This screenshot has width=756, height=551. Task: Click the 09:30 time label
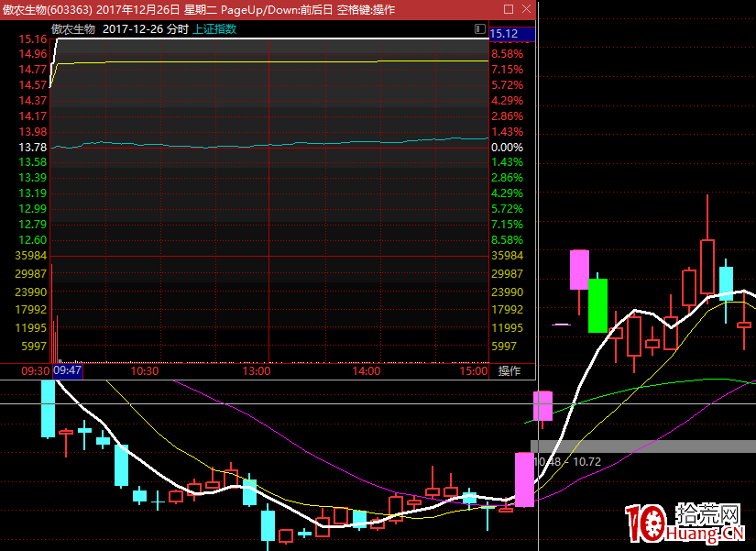click(36, 371)
